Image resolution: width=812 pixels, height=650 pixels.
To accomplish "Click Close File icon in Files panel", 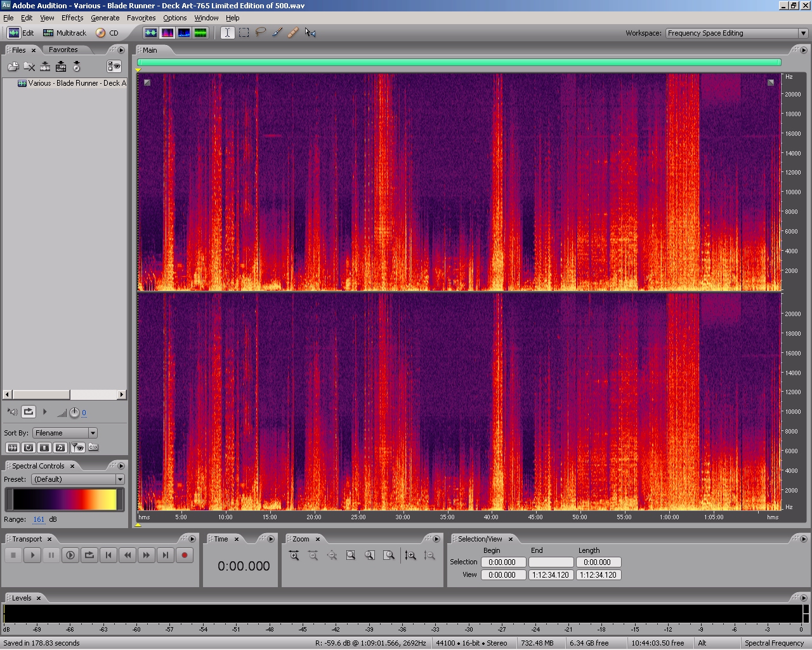I will point(29,66).
